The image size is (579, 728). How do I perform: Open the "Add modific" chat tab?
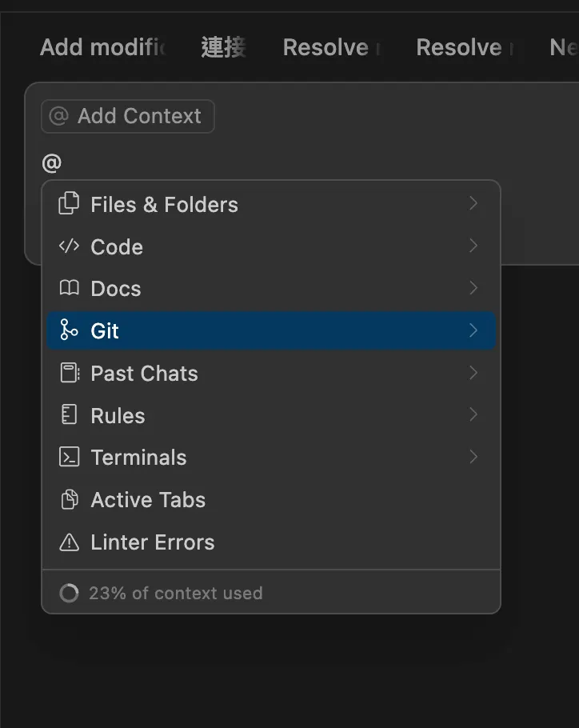click(x=102, y=47)
